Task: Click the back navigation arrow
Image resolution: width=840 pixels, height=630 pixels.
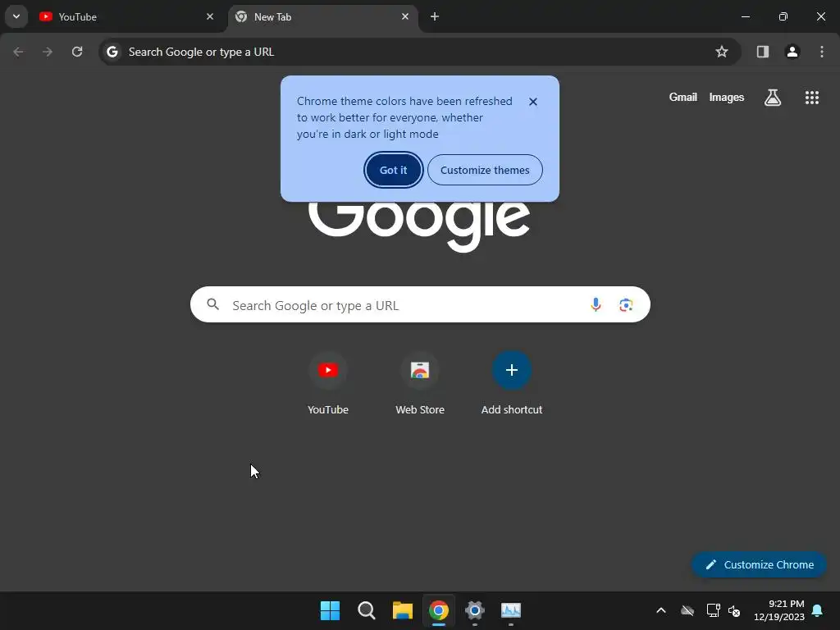Action: tap(18, 52)
